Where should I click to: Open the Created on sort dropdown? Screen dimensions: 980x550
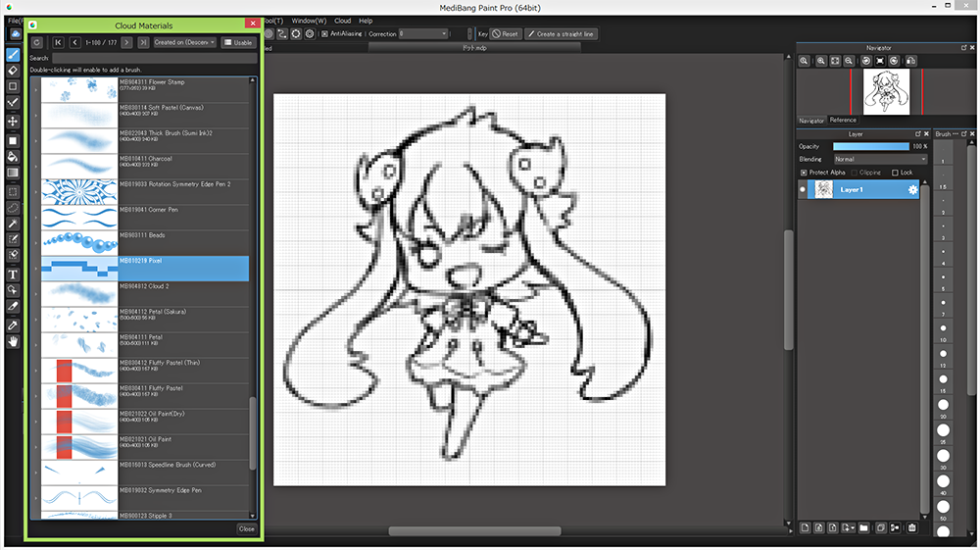click(x=185, y=42)
